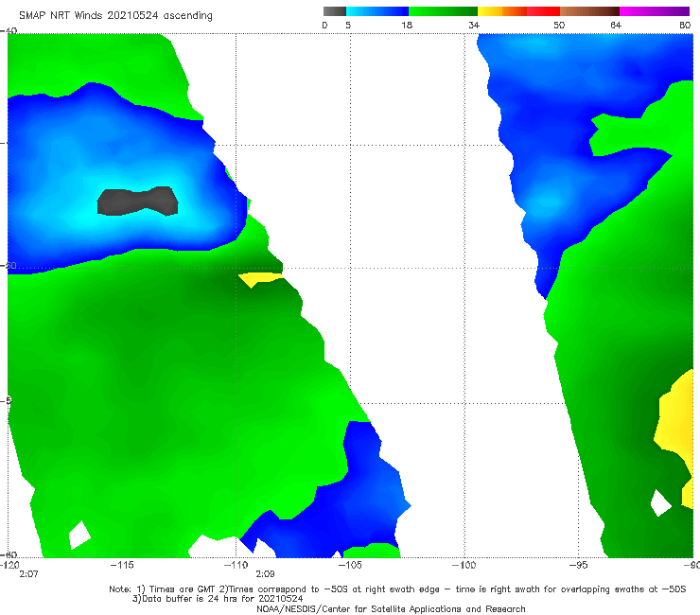700x615 pixels.
Task: Click the longitude label '-110'
Action: pos(236,565)
